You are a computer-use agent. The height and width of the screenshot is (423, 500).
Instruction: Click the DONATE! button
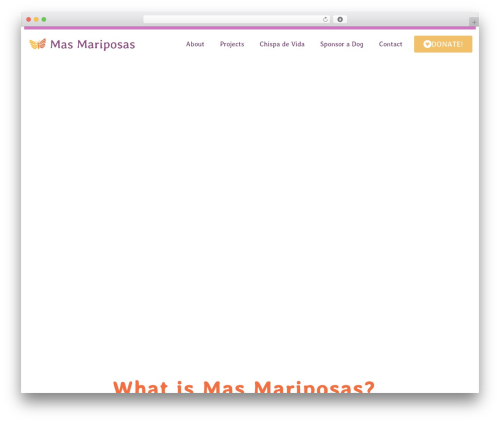click(x=443, y=44)
